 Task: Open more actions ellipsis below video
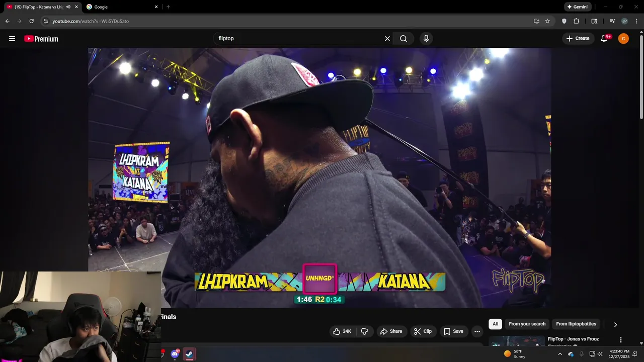pyautogui.click(x=477, y=331)
